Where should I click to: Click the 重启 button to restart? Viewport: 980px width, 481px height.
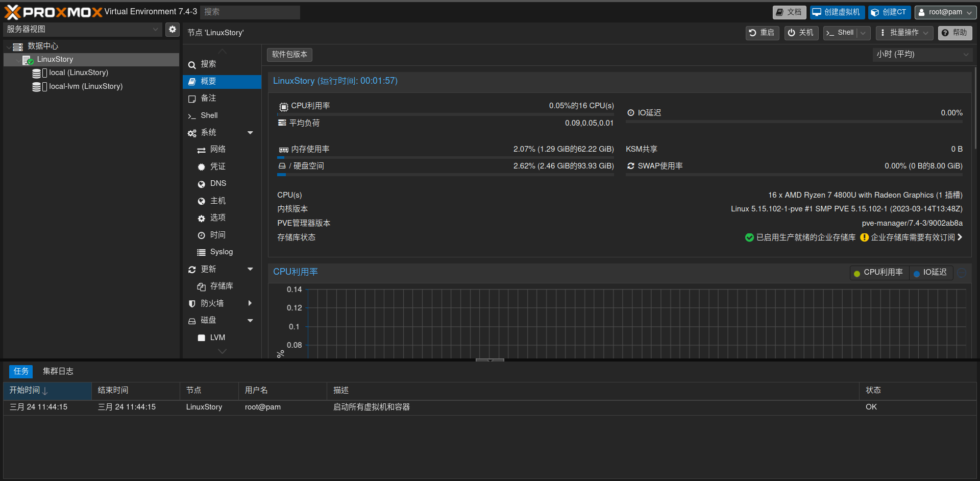pos(762,32)
